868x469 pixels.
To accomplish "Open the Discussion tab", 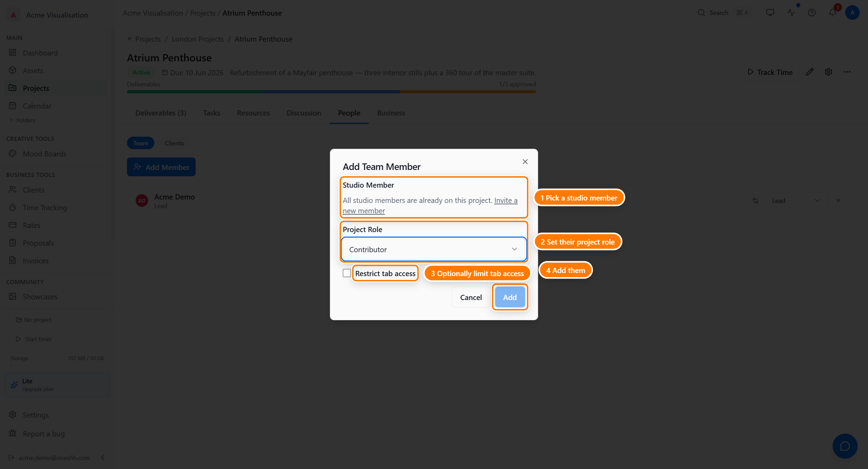I will pyautogui.click(x=304, y=113).
